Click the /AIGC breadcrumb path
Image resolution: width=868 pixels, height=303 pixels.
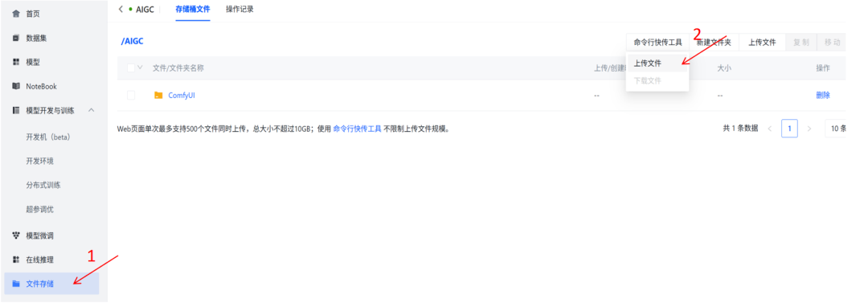point(133,42)
